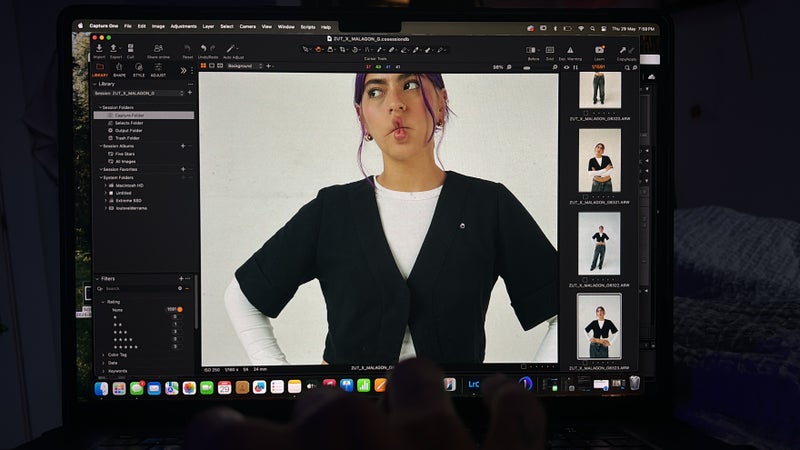Screen dimensions: 800x450
Task: Filter by one-star rating
Action: click(115, 317)
